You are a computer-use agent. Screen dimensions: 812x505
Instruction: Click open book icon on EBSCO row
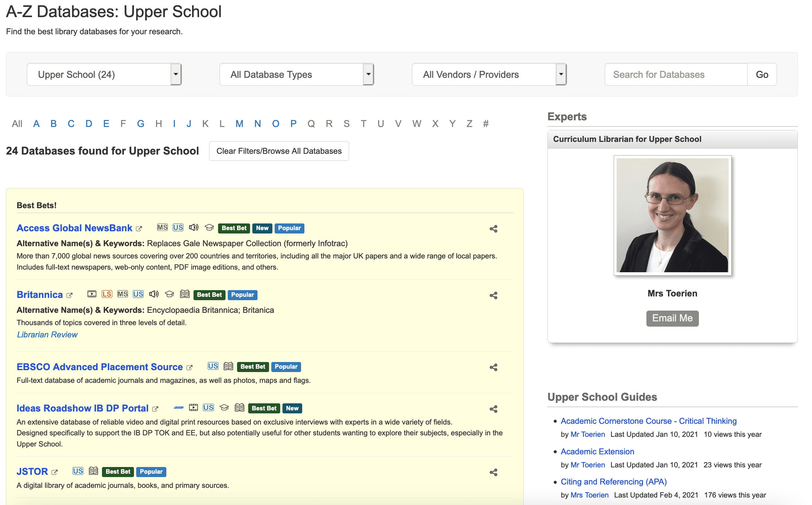pyautogui.click(x=228, y=366)
